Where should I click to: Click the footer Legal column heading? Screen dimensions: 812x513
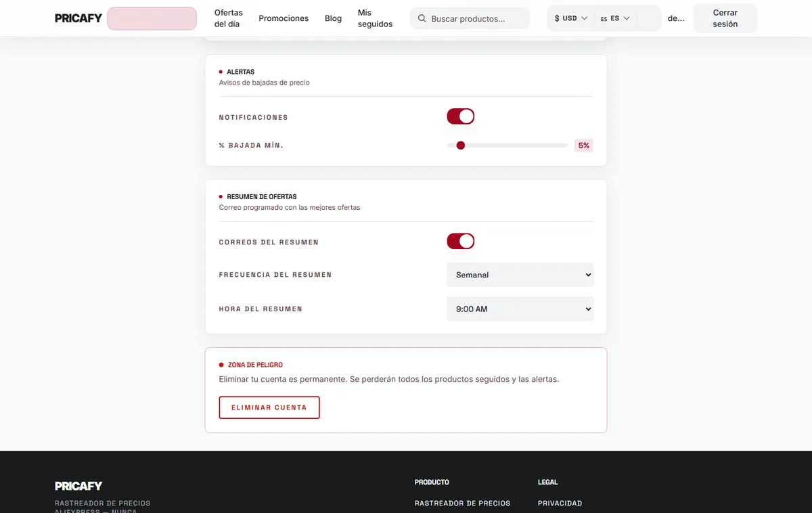coord(548,482)
